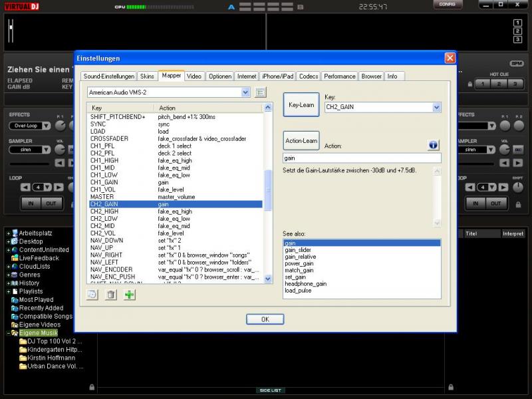Click the copy mapping icon below key list
This screenshot has height=399, width=532.
(92, 295)
